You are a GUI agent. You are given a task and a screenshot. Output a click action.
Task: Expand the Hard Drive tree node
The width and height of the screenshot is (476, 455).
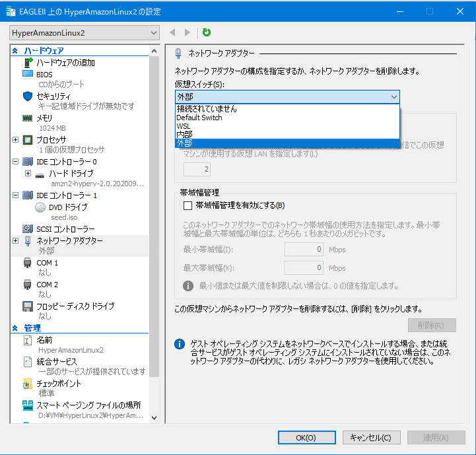click(28, 174)
